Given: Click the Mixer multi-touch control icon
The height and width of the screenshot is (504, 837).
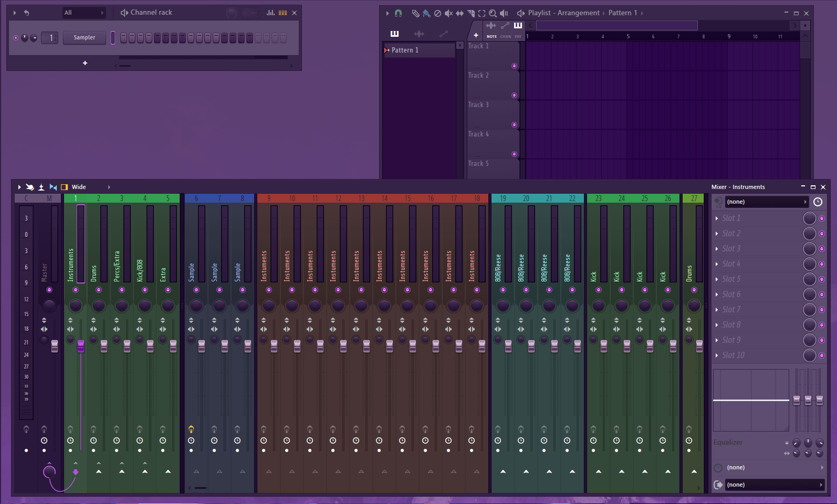Looking at the screenshot, I should [x=30, y=187].
